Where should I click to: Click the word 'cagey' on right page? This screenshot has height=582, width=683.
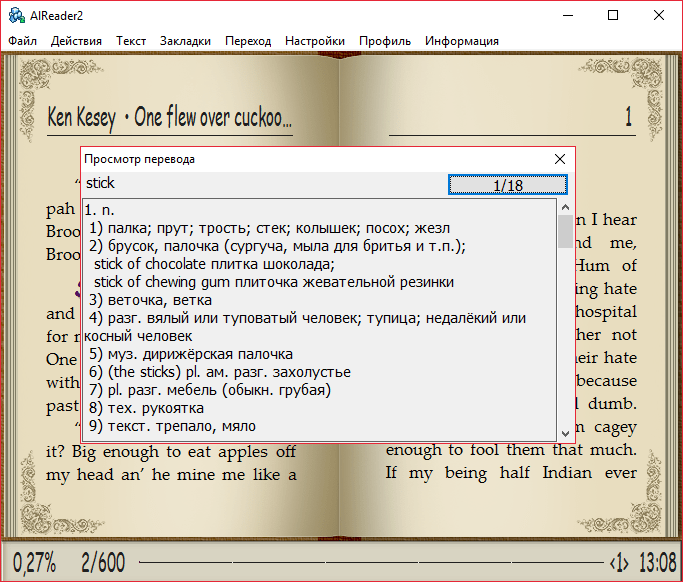pos(615,428)
